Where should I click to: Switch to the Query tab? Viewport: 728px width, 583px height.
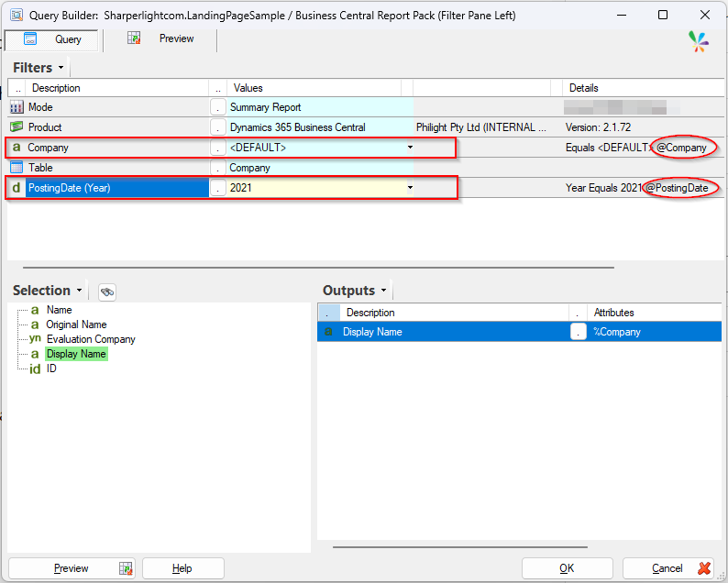pos(51,40)
